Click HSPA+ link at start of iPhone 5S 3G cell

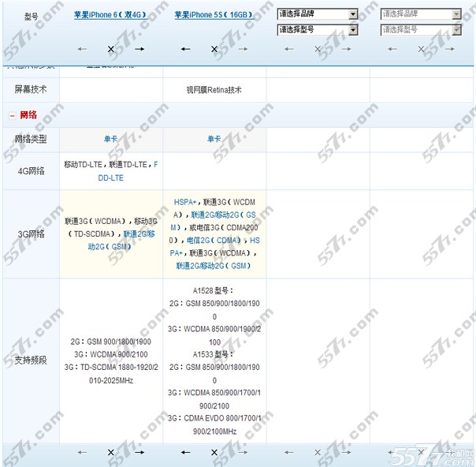coord(185,202)
